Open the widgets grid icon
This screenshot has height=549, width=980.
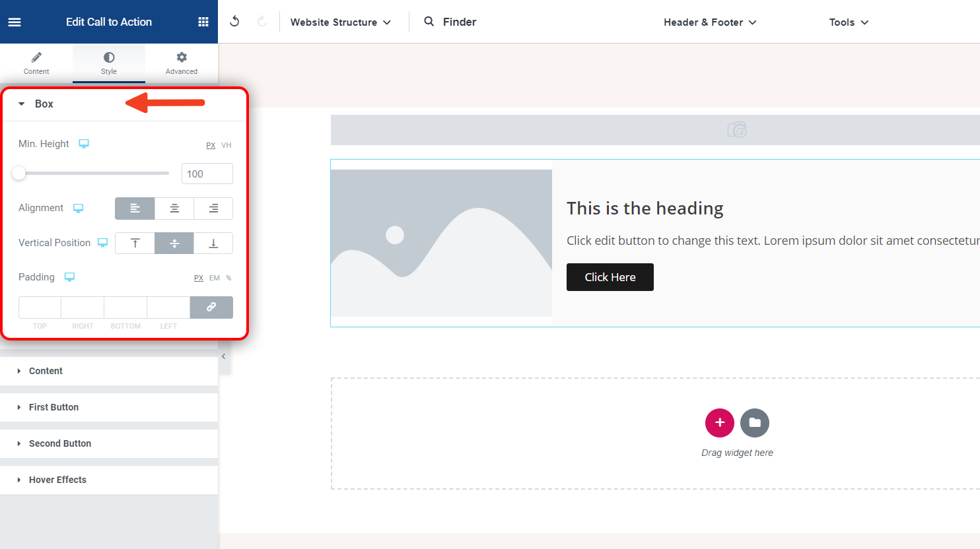(203, 22)
